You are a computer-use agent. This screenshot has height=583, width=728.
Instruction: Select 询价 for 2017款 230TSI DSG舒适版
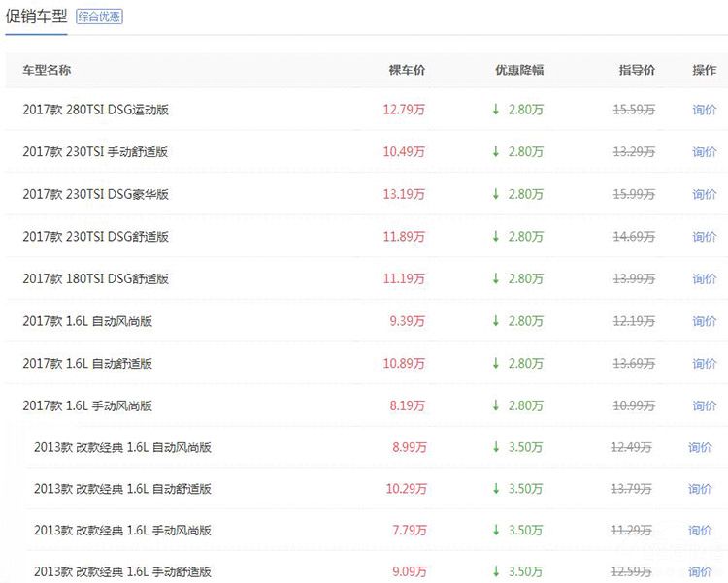[704, 237]
